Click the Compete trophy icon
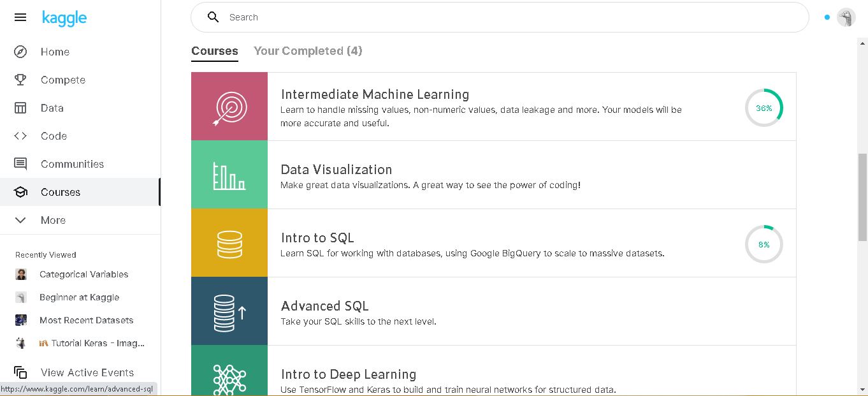The width and height of the screenshot is (868, 396). pos(20,80)
